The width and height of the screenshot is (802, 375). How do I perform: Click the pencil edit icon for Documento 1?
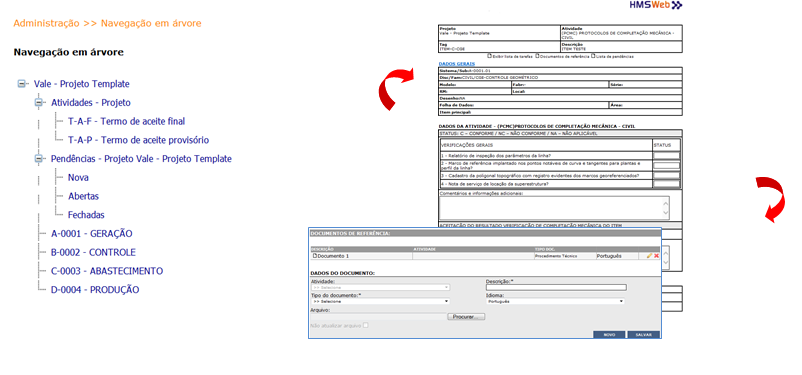pyautogui.click(x=649, y=255)
